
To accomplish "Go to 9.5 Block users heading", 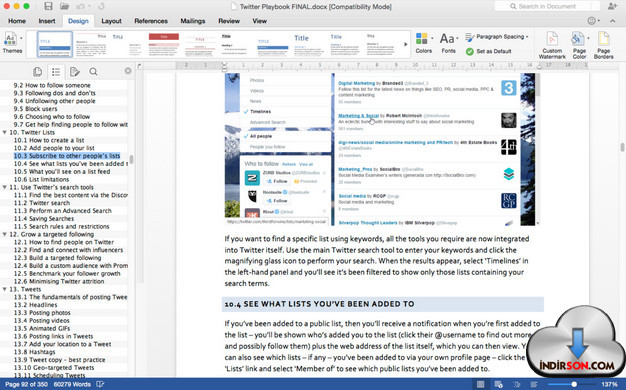I will tap(35, 109).
